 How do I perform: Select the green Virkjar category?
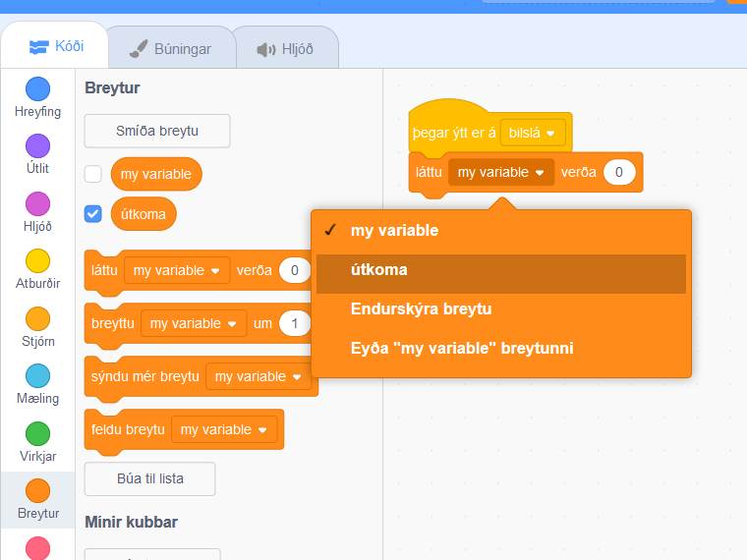pos(37,432)
